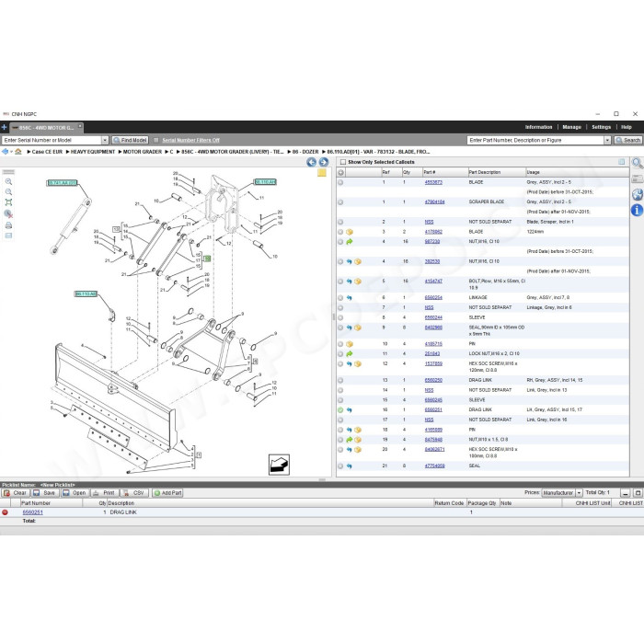644x644 pixels.
Task: Click blue arrow icon on ref 21 SEAL row
Action: tap(349, 466)
